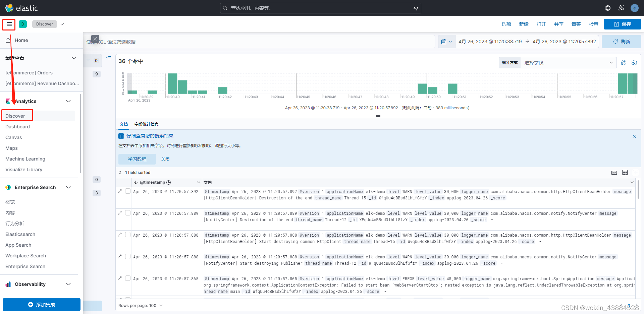Screen dimensions: 644x314
Task: Open Workplace Search in the sidebar
Action: click(x=26, y=256)
